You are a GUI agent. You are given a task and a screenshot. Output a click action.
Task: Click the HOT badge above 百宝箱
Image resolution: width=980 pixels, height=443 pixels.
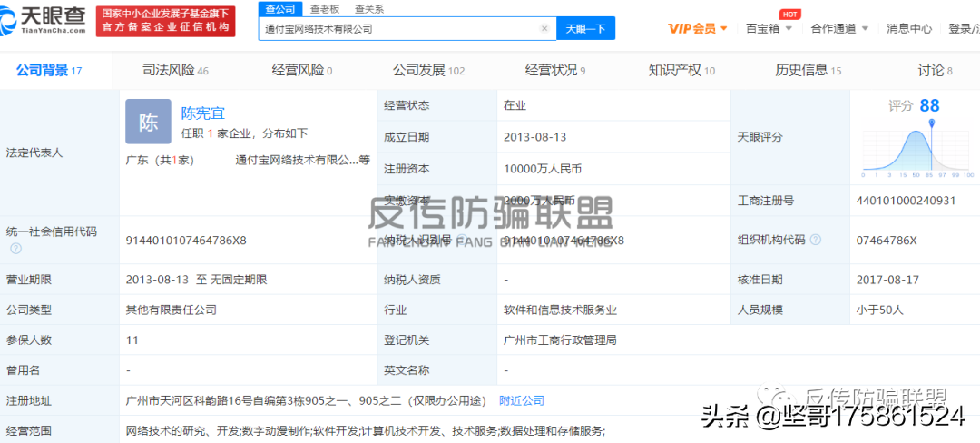click(789, 15)
